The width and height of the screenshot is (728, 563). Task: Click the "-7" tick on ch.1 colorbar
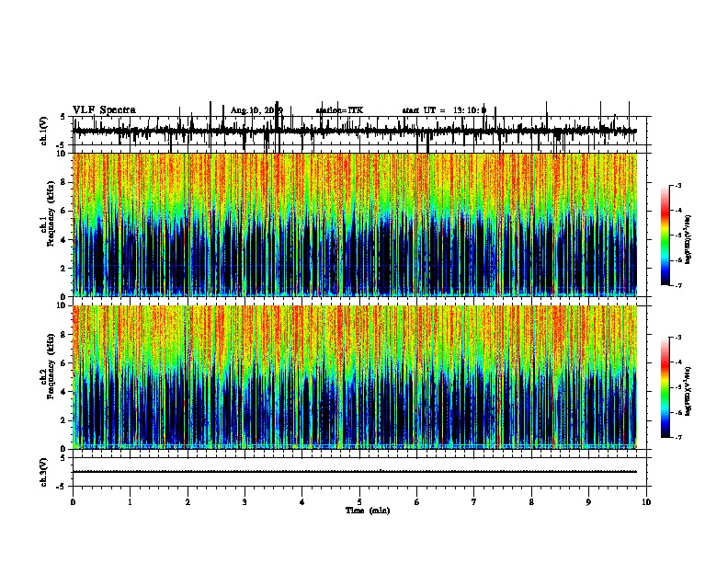point(678,285)
